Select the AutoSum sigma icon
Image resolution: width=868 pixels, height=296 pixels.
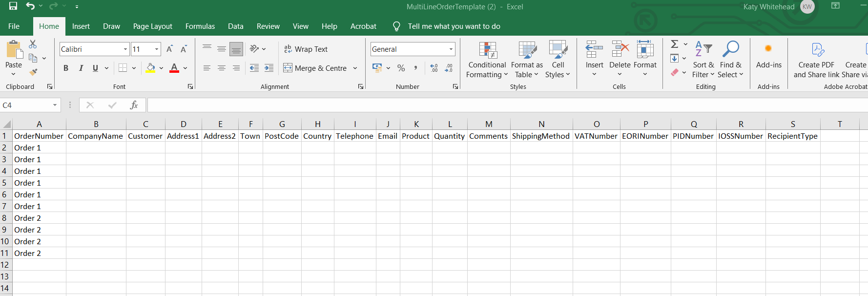[674, 44]
